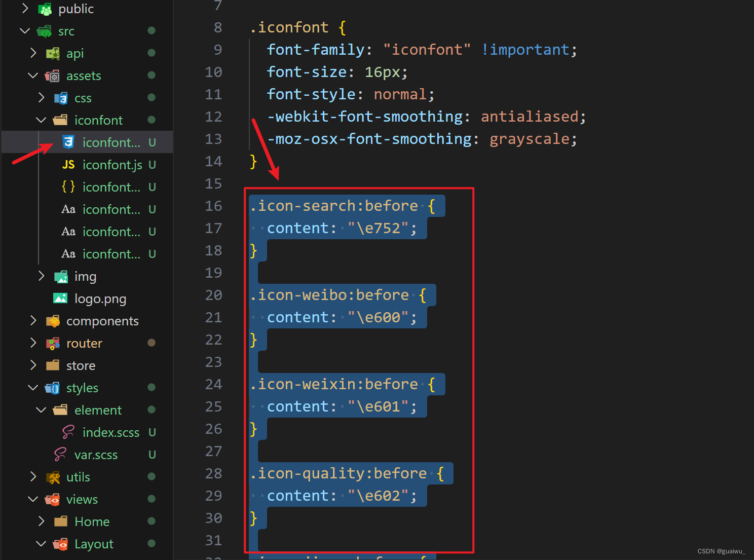Expand the utils folder chevron

click(x=33, y=477)
